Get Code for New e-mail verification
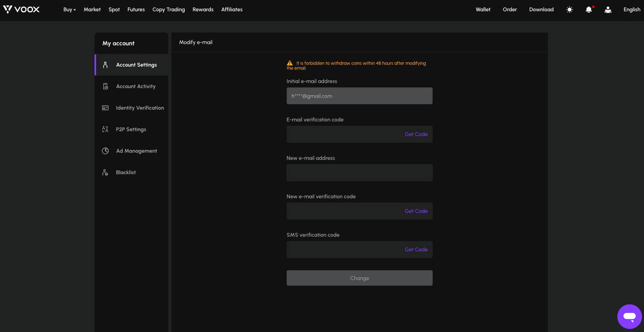 pos(416,211)
